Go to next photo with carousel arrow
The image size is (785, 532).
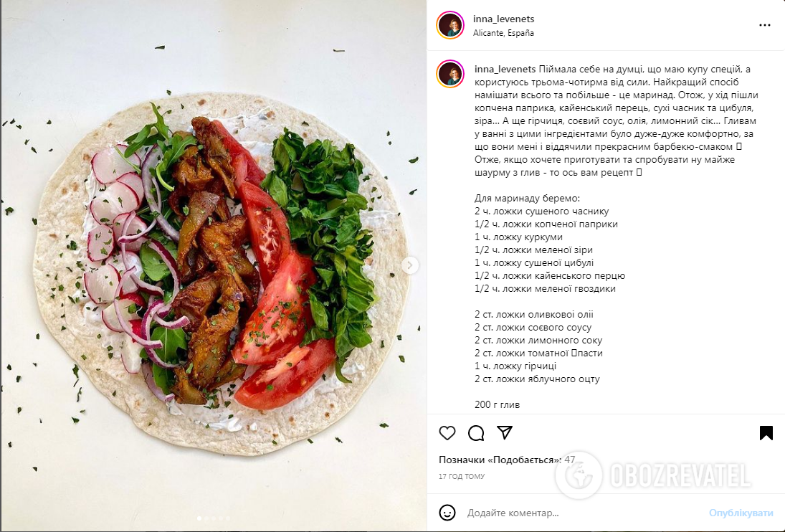(409, 265)
